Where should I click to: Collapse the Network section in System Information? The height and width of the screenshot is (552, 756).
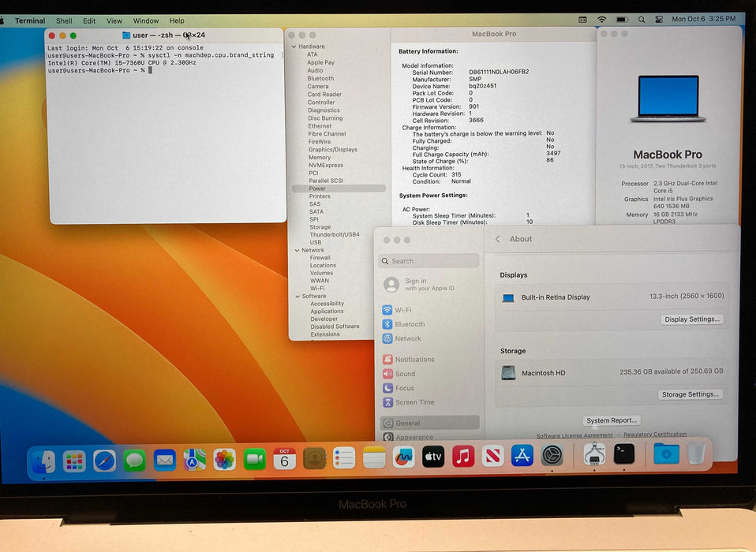tap(297, 251)
